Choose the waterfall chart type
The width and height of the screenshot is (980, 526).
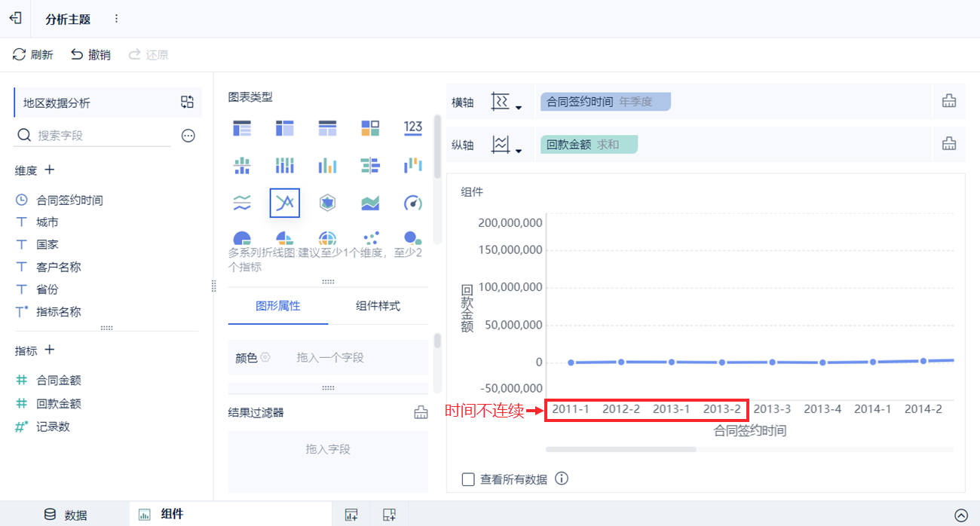(x=413, y=165)
